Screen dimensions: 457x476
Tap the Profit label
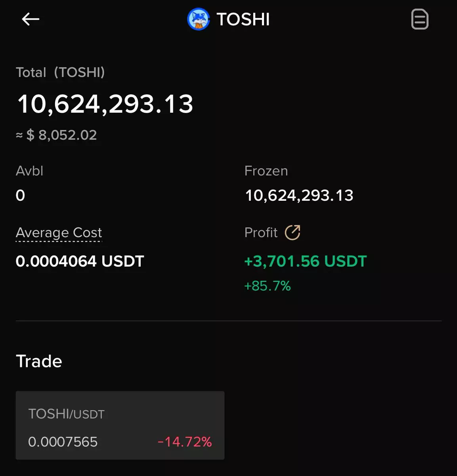(x=261, y=232)
